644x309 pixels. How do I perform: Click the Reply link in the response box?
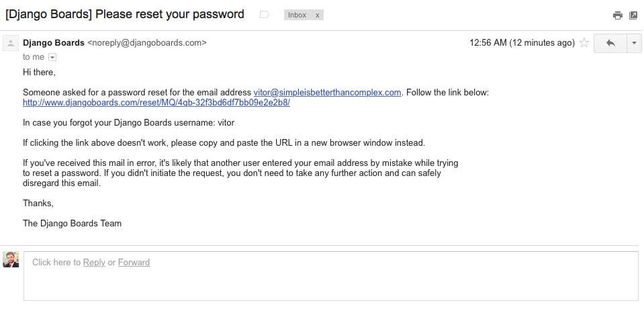click(94, 263)
